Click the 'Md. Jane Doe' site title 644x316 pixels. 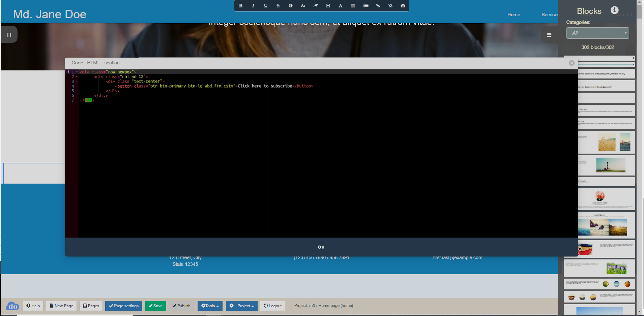50,14
